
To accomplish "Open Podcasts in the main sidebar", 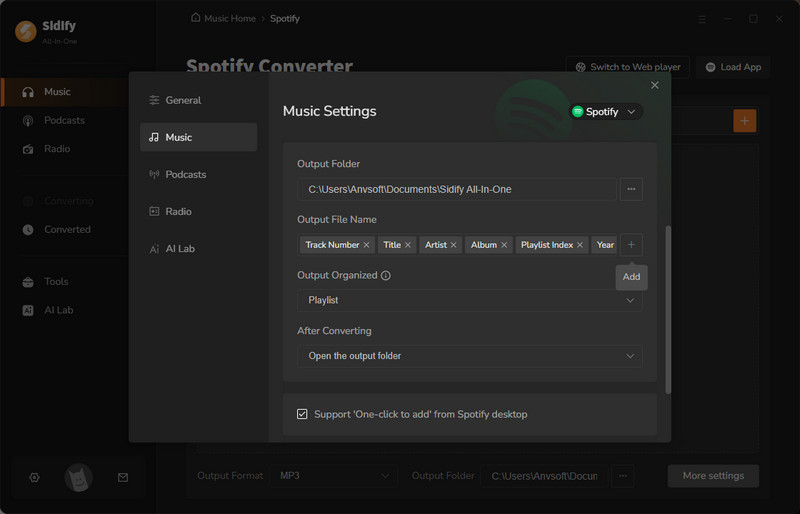I will pyautogui.click(x=64, y=120).
